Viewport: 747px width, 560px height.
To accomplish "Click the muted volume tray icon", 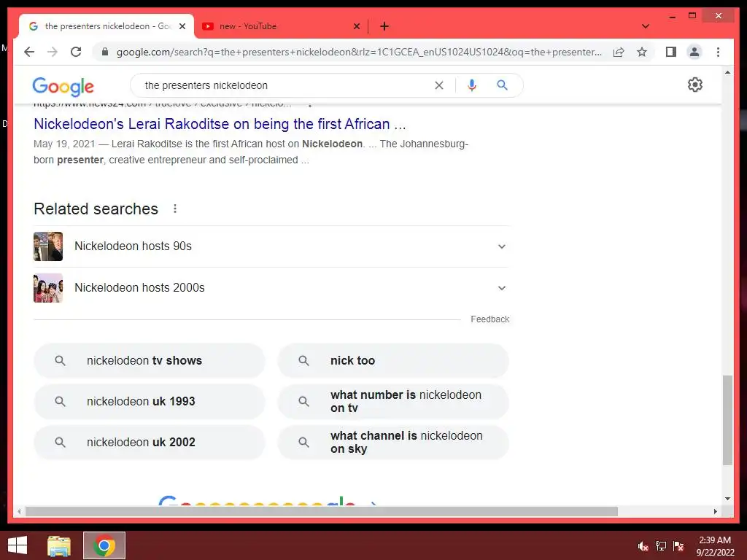I will coord(643,546).
